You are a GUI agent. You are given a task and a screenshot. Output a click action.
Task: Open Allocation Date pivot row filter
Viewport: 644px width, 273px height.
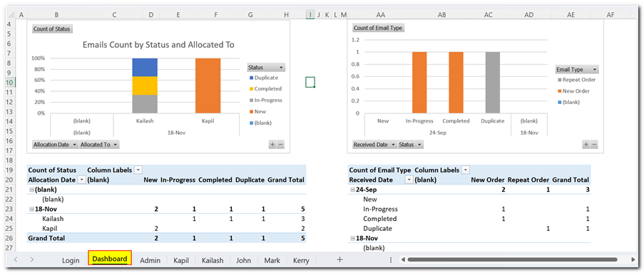point(82,180)
